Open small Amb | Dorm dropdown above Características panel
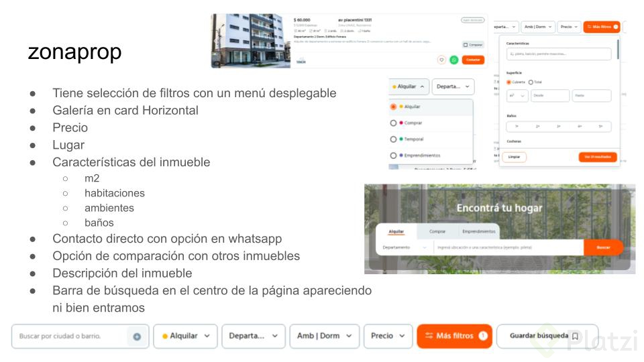 (x=538, y=27)
